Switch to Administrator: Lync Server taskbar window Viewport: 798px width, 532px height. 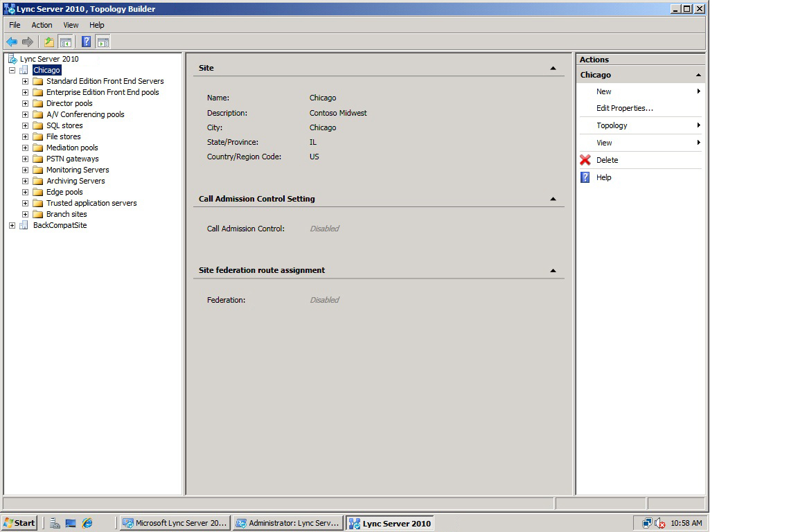point(288,523)
